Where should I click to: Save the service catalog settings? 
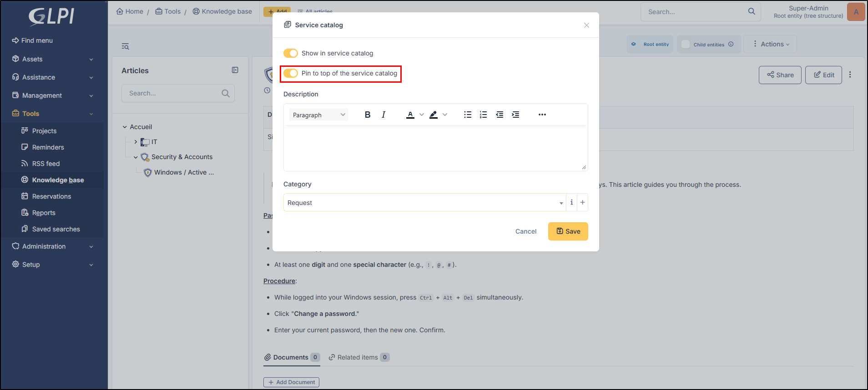[568, 231]
